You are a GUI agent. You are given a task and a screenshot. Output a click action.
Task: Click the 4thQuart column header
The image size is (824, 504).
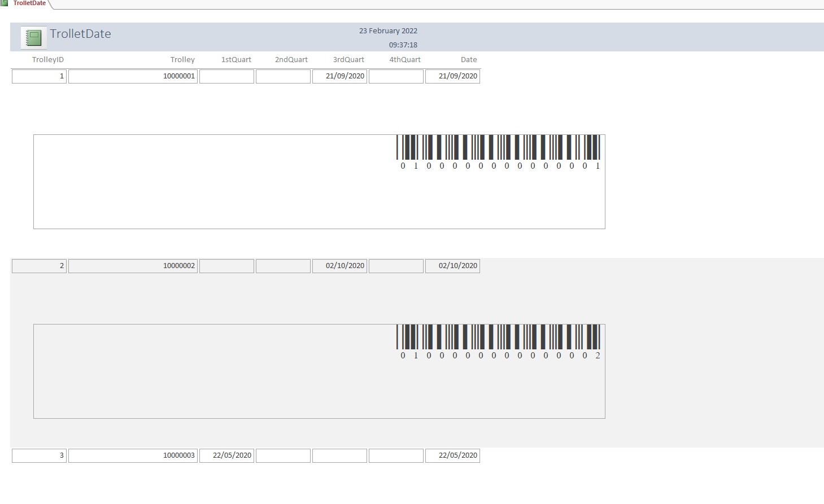click(405, 60)
